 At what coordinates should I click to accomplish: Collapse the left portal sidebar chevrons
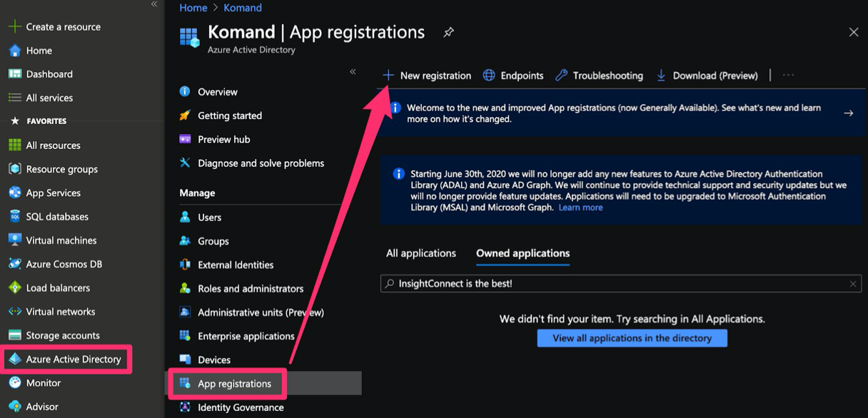[x=154, y=4]
